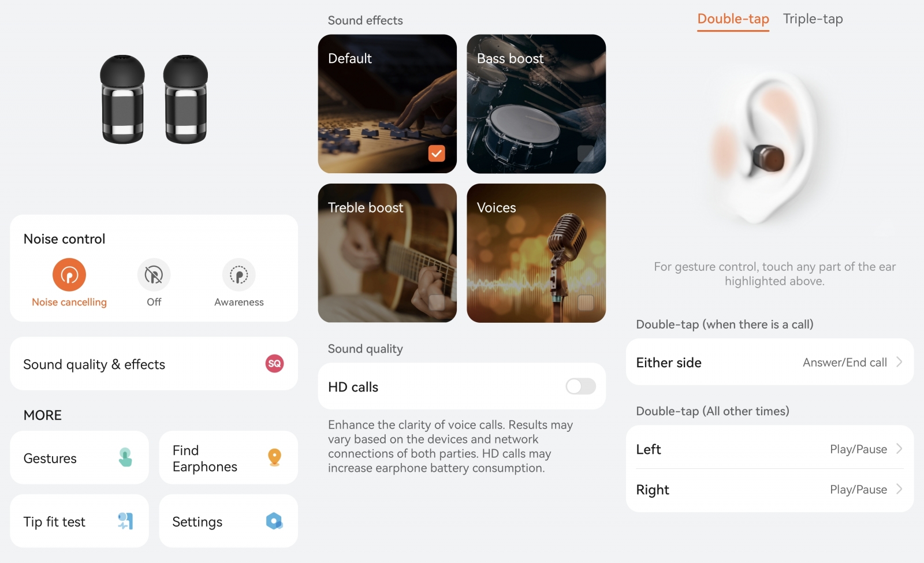924x563 pixels.
Task: Expand Either side Answer/End call chevron
Action: 899,362
